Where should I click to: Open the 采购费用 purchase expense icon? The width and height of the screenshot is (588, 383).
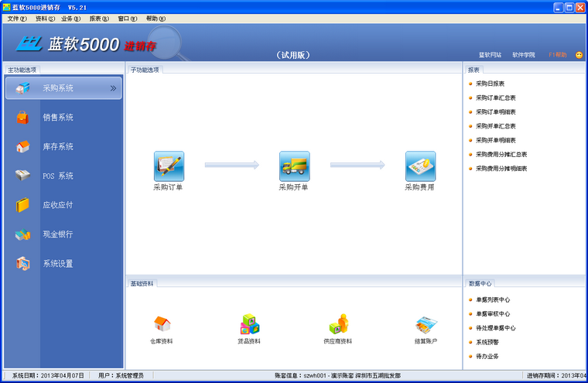click(x=420, y=166)
